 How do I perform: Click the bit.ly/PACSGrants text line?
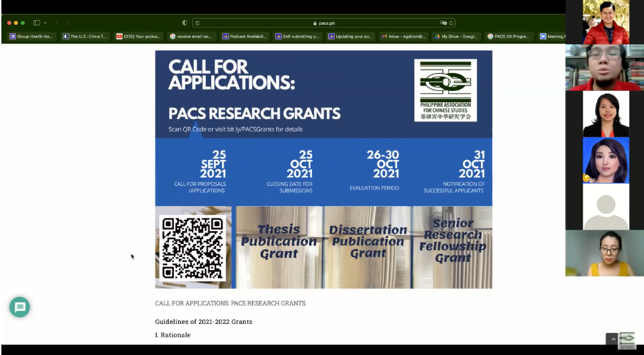pos(235,129)
